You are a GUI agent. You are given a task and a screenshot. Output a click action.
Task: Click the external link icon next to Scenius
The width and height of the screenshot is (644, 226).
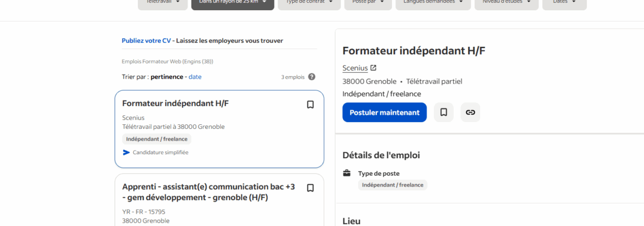(x=373, y=68)
